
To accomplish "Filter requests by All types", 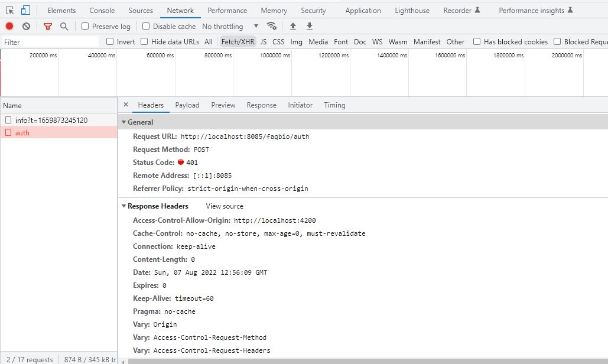I will [209, 41].
